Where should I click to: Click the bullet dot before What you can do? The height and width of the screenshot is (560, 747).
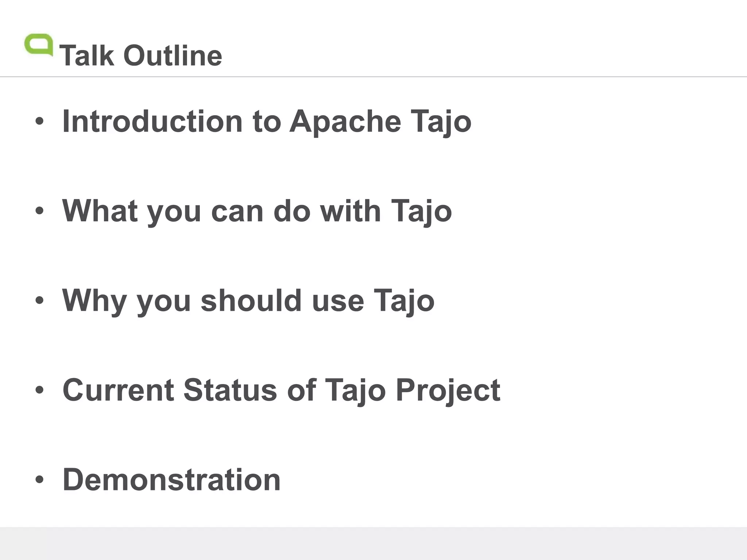tap(39, 211)
